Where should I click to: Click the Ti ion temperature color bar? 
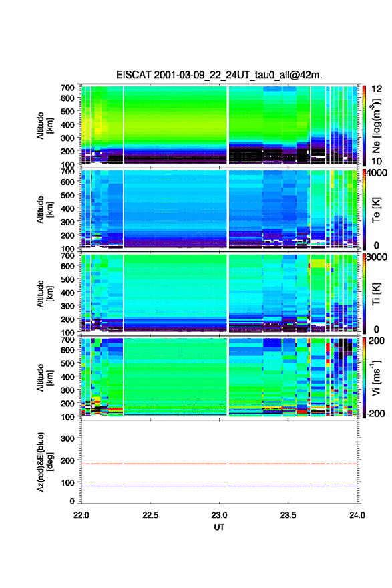click(x=364, y=293)
